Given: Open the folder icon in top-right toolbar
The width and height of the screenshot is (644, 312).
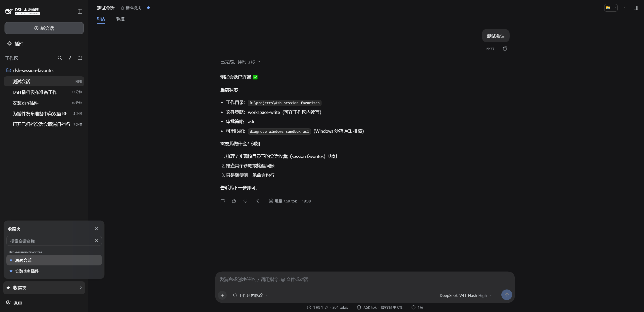Looking at the screenshot, I should tap(608, 8).
